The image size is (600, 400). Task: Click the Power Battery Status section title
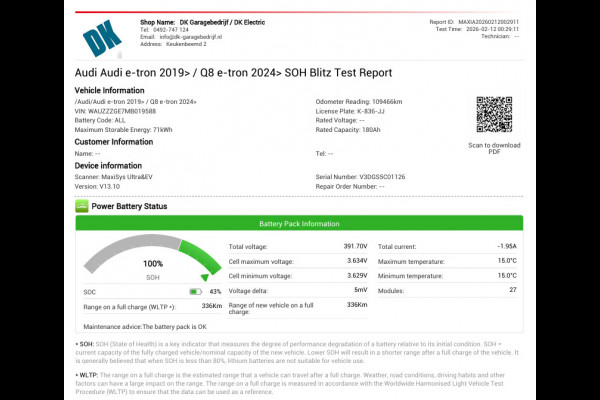click(129, 206)
